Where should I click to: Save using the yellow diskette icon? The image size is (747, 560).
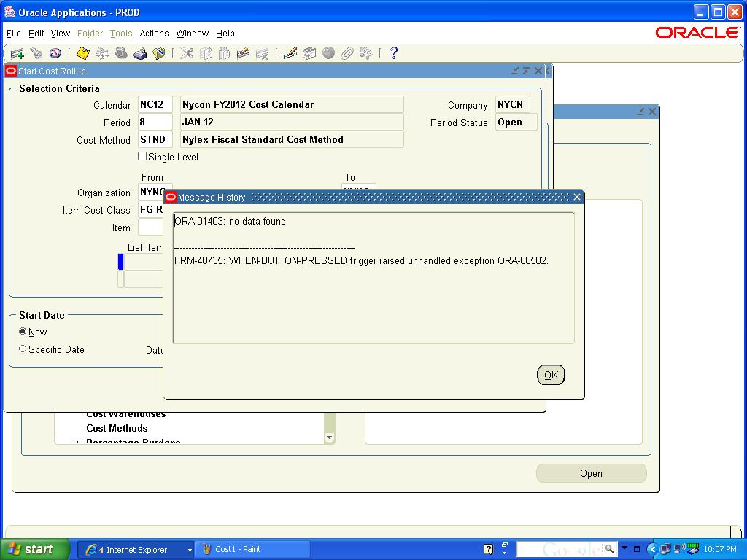click(83, 53)
